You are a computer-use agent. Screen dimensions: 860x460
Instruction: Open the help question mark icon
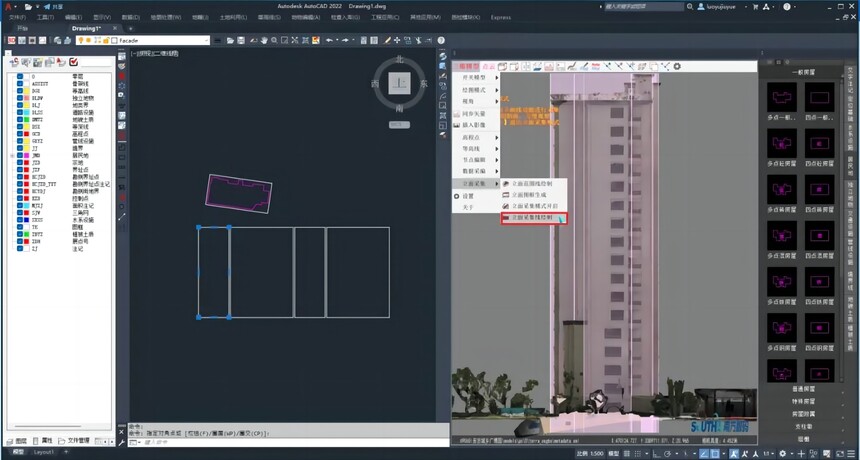441,41
